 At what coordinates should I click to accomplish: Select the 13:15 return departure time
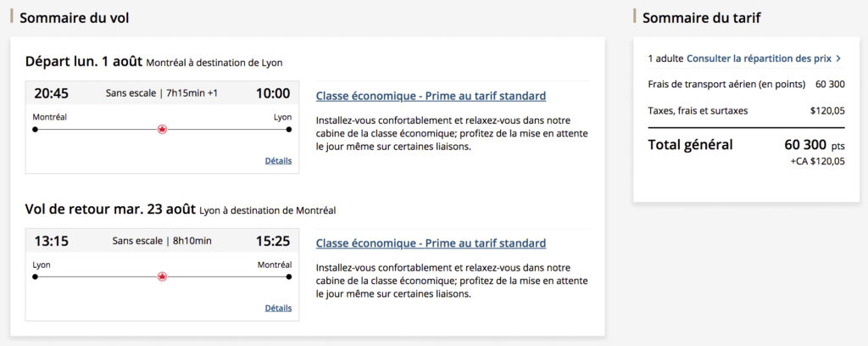pos(51,241)
